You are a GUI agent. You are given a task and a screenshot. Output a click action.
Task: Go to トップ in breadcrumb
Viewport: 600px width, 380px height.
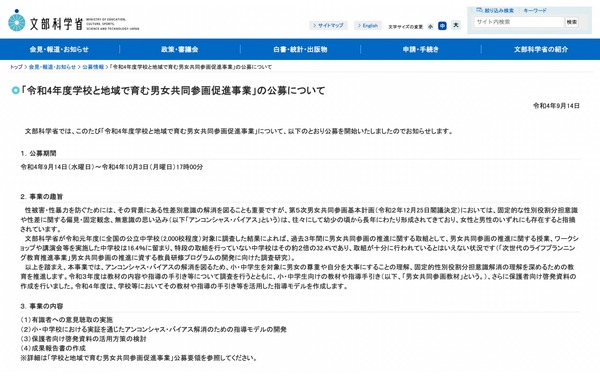click(x=16, y=67)
